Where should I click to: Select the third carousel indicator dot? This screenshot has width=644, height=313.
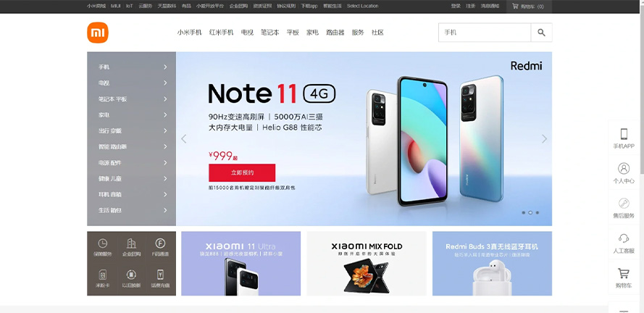(x=538, y=212)
